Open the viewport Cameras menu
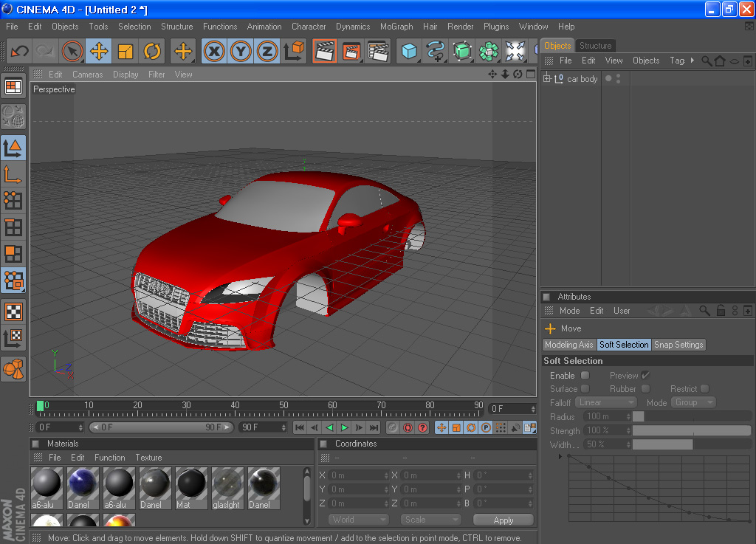The width and height of the screenshot is (756, 544). pos(87,75)
